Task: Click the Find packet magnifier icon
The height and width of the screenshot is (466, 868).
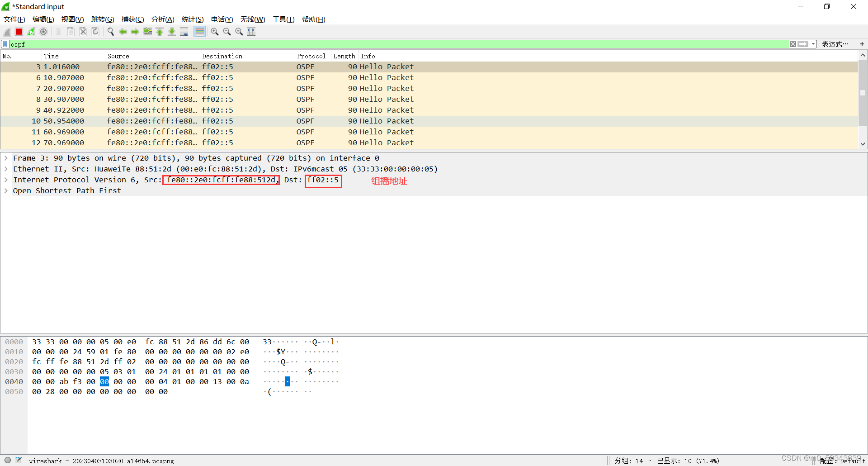Action: click(x=110, y=31)
